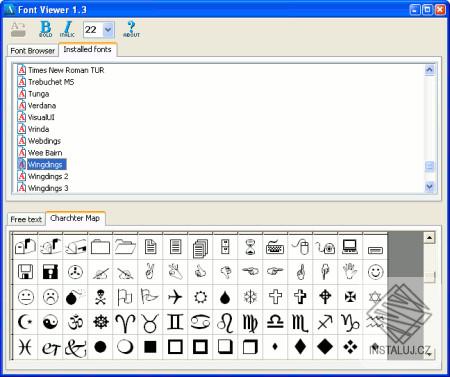
Task: Pick the victory hand glyph
Action: click(x=150, y=272)
